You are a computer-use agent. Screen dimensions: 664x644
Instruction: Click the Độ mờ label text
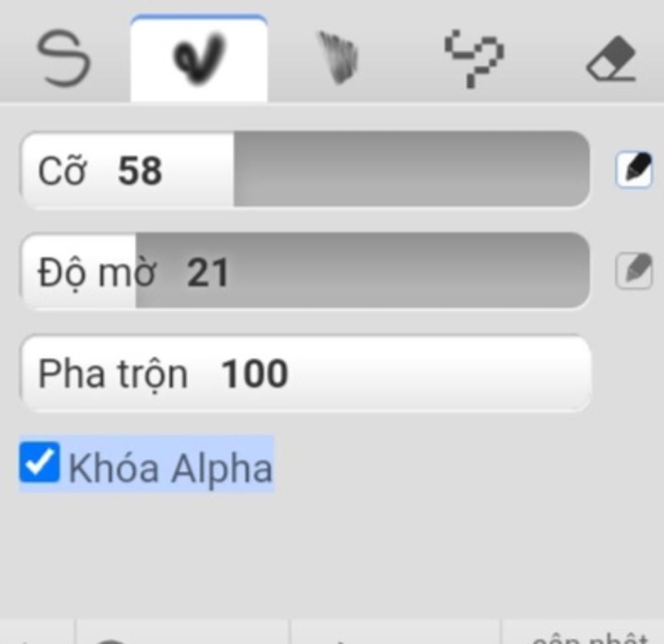pyautogui.click(x=97, y=273)
